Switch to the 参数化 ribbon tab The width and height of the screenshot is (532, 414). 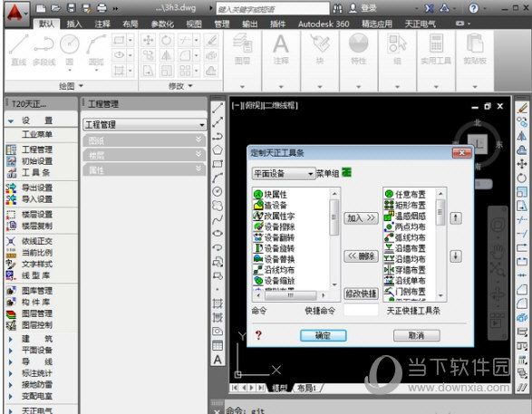[162, 24]
